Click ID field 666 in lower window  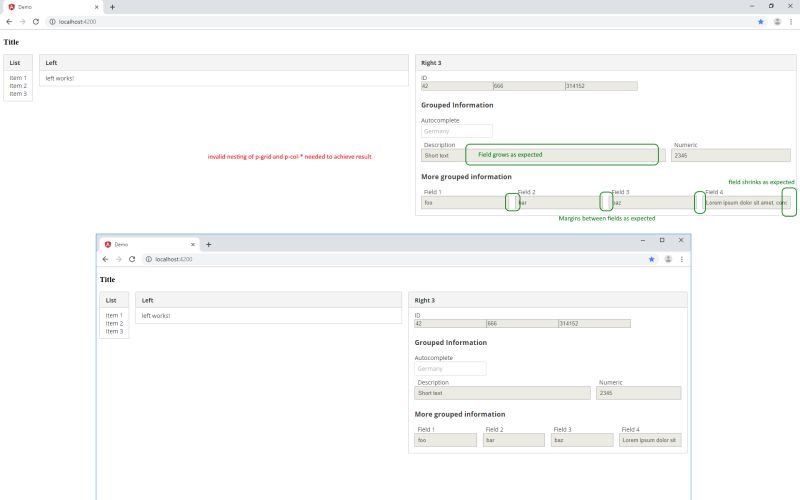(x=522, y=323)
